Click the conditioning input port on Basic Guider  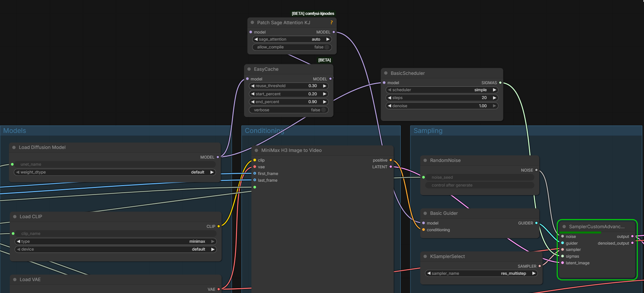click(x=423, y=230)
